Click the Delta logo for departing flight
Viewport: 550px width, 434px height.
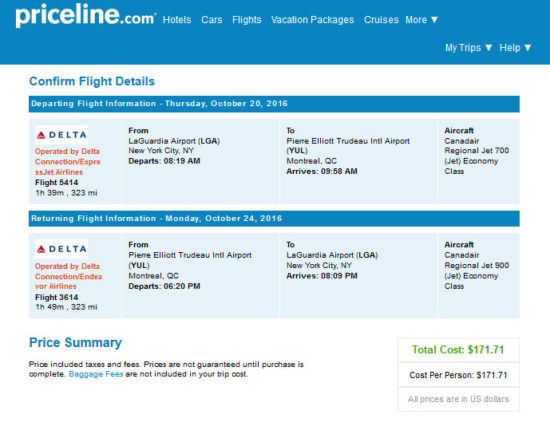61,135
